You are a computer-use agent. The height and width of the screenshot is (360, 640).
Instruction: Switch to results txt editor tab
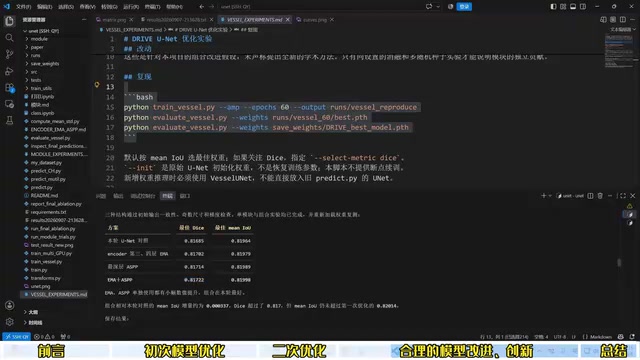coord(177,20)
